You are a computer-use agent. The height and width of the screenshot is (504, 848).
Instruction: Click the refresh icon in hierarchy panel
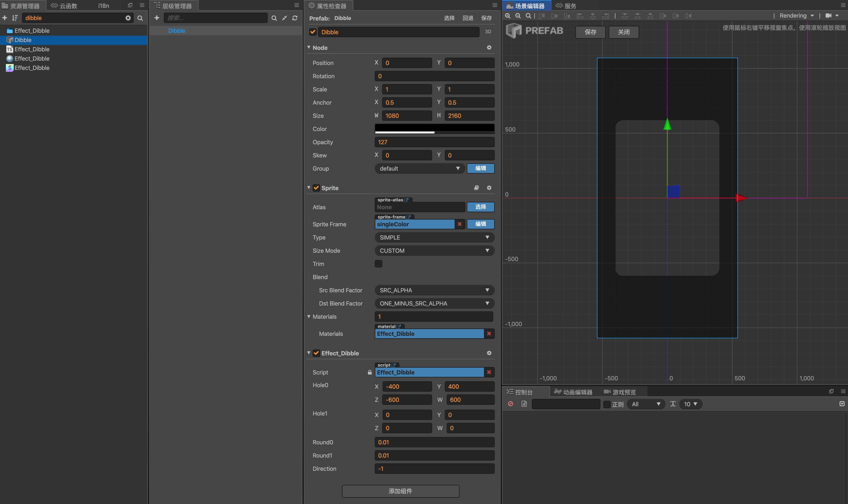click(x=295, y=18)
